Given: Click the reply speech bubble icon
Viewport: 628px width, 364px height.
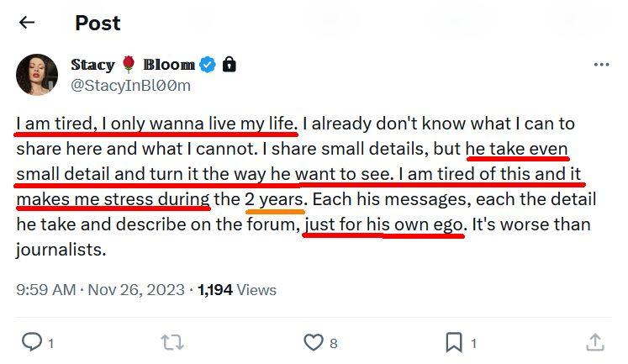Looking at the screenshot, I should [x=31, y=342].
